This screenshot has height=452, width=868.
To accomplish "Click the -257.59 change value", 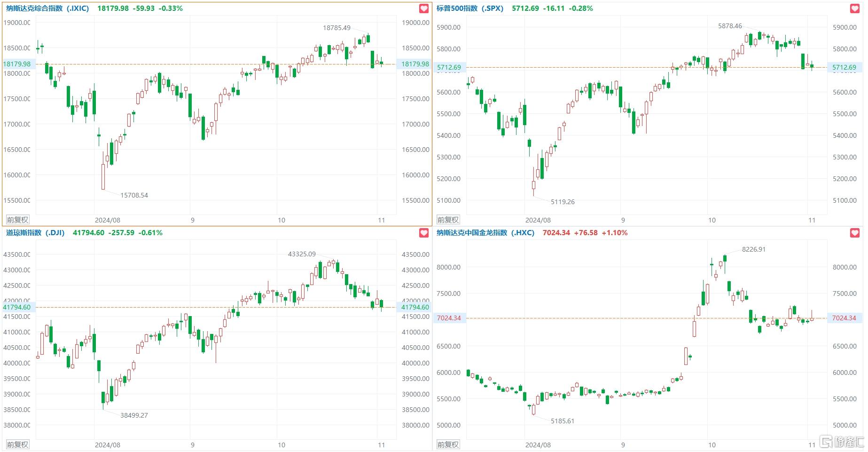I will 121,233.
